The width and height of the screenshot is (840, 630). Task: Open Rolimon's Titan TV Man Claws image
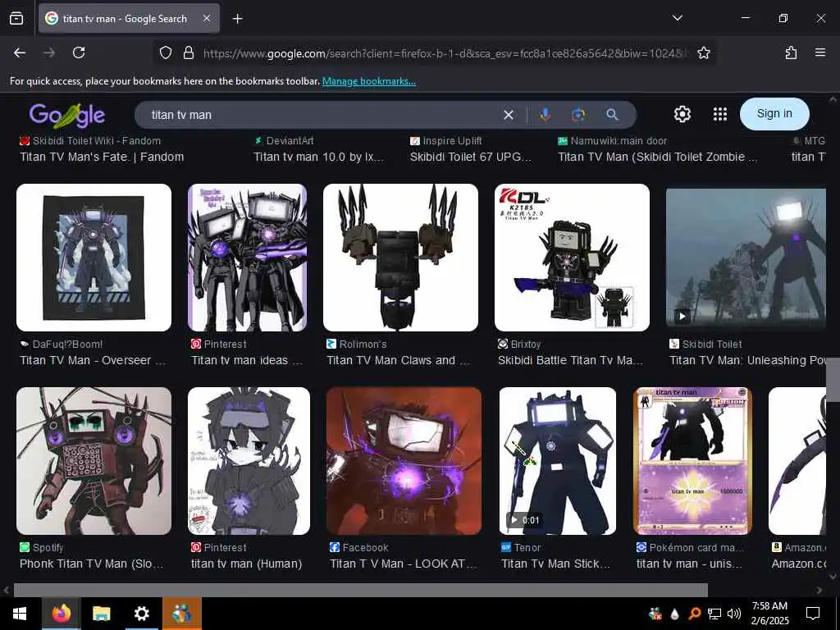pos(400,258)
